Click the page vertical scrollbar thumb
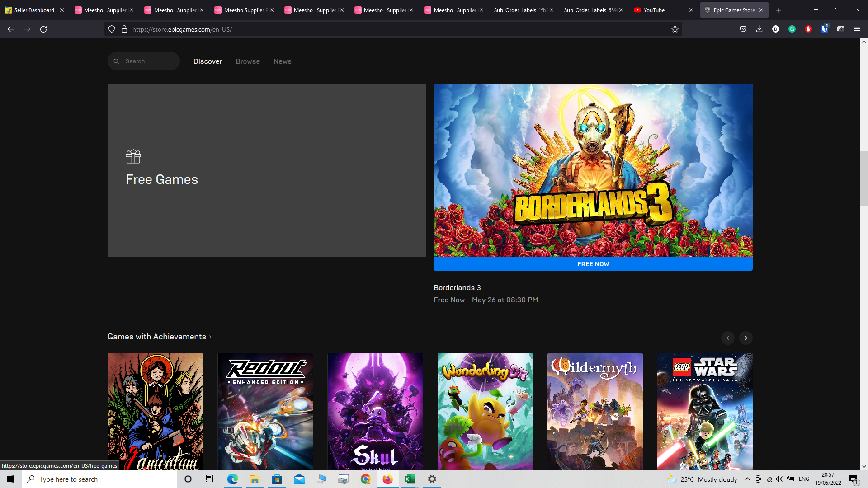 (x=864, y=178)
